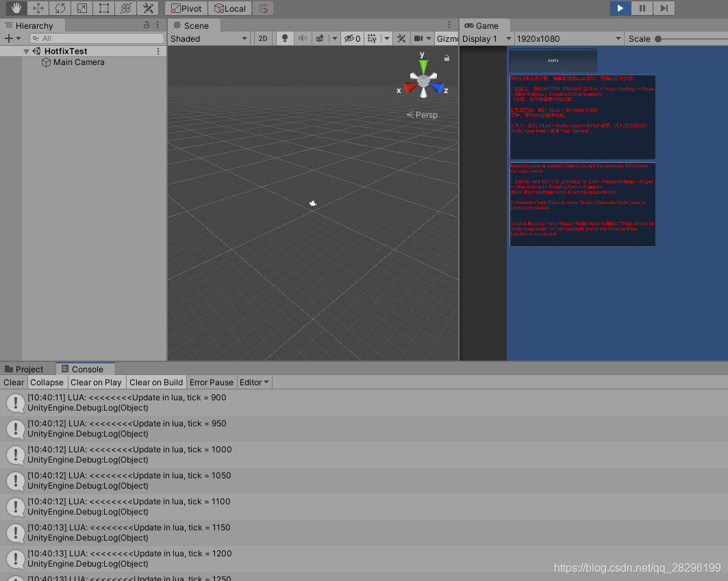The image size is (728, 581).
Task: Select the Scale tool
Action: coord(81,8)
